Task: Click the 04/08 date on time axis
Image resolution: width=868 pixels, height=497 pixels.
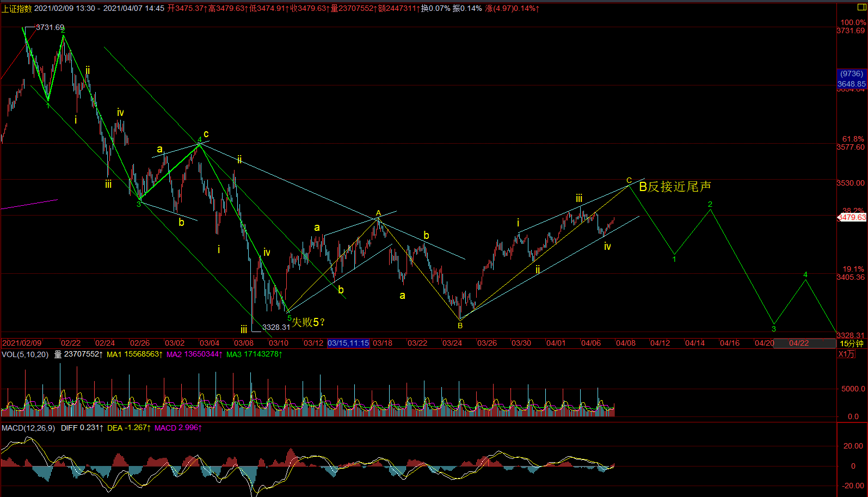Action: (x=626, y=343)
